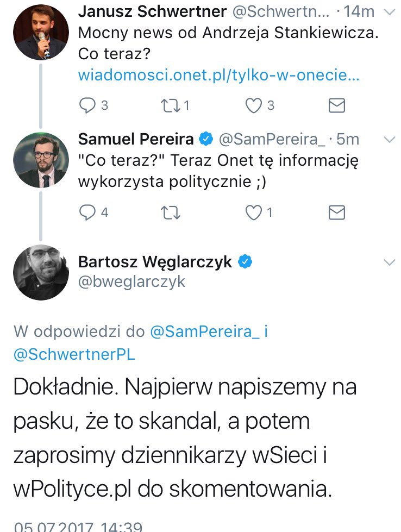Open Bartosz Węglarczyk's profile picture

(x=41, y=272)
